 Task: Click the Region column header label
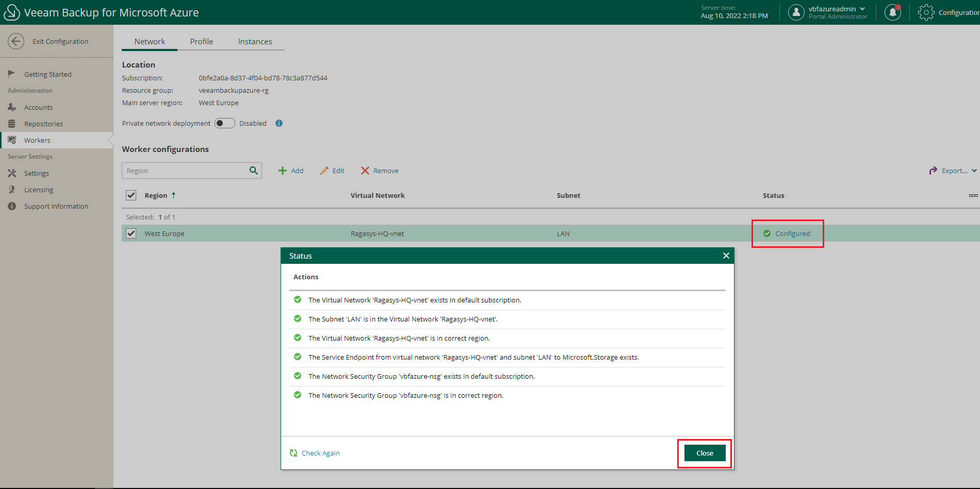tap(156, 195)
